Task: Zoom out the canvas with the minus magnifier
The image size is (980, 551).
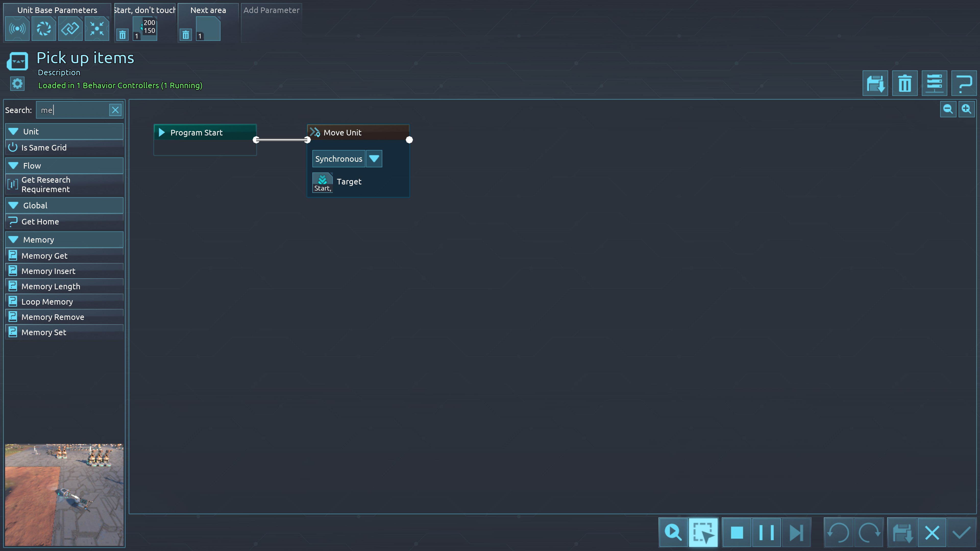Action: tap(948, 109)
